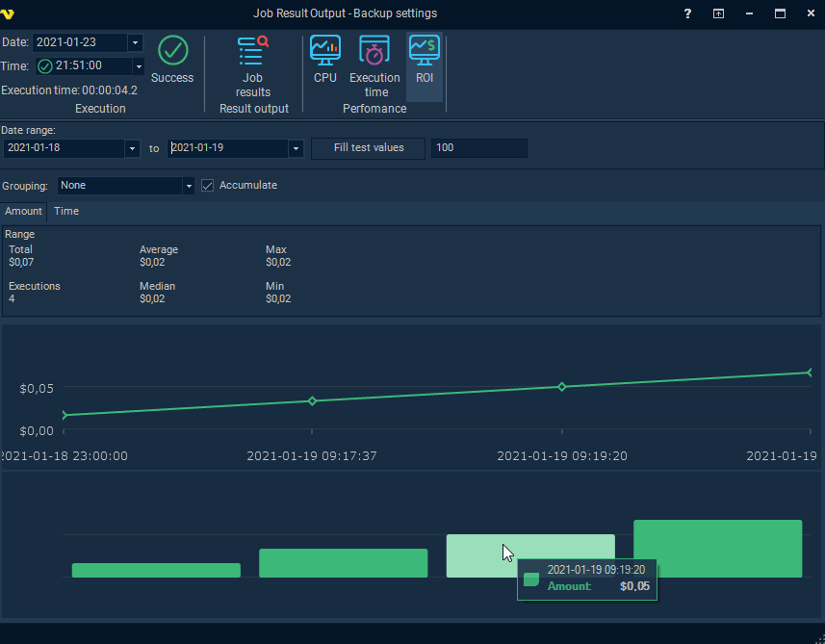Expand the execution Date dropdown
825x644 pixels.
tap(135, 42)
